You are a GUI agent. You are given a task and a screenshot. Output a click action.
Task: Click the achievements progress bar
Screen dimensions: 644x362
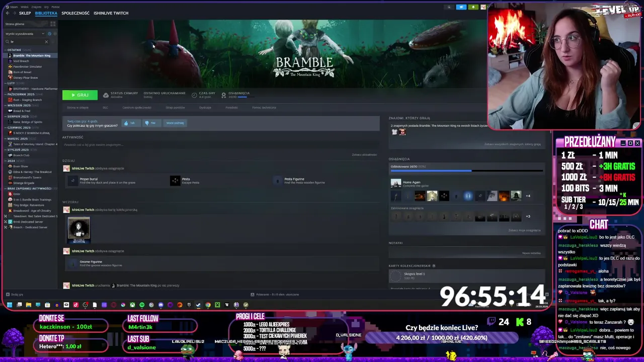click(466, 171)
